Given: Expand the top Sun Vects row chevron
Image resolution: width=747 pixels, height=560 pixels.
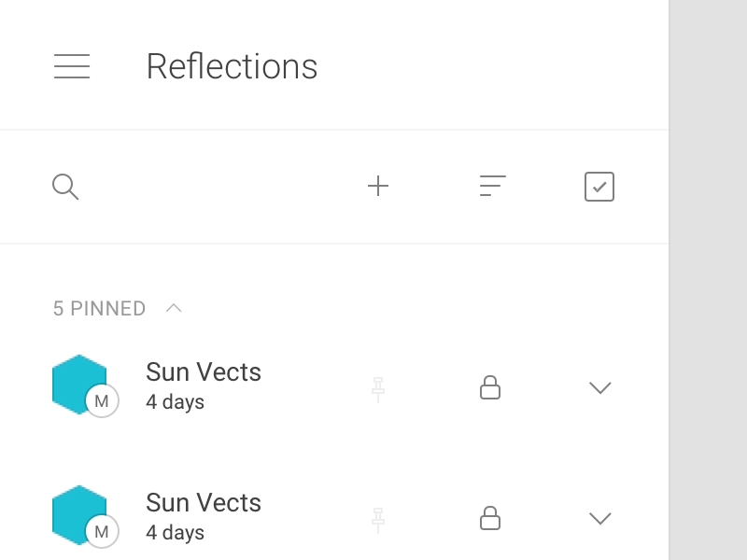Looking at the screenshot, I should [600, 388].
